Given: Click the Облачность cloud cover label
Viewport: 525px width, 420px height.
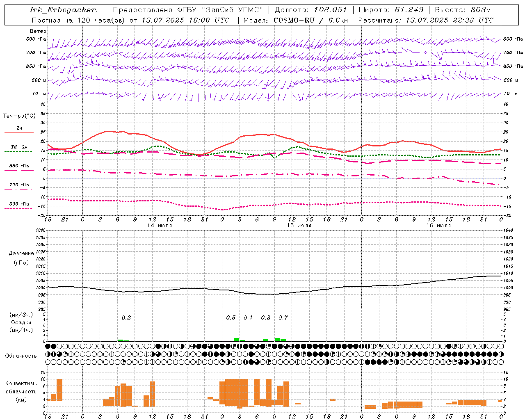Looking at the screenshot, I should (x=21, y=356).
